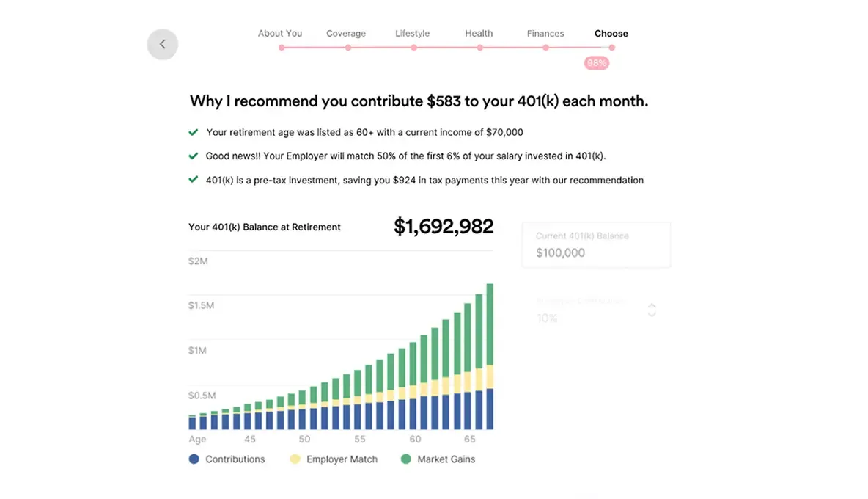
Task: Click the 10% contribution value
Action: [x=547, y=318]
